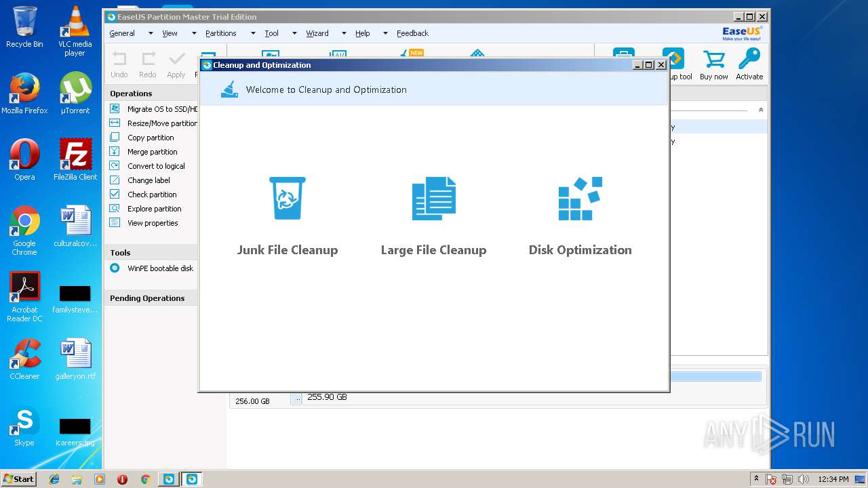Open the Wizard menu
Viewport: 868px width, 488px height.
point(317,33)
